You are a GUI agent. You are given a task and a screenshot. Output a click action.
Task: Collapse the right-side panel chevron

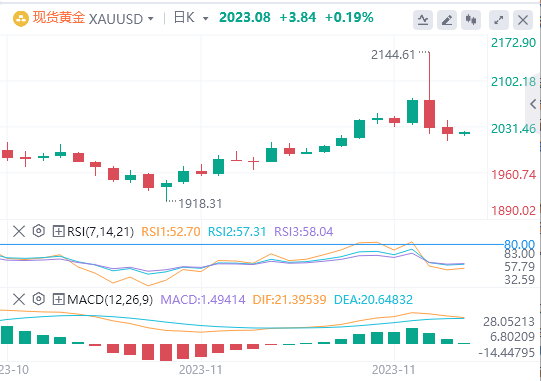click(533, 104)
